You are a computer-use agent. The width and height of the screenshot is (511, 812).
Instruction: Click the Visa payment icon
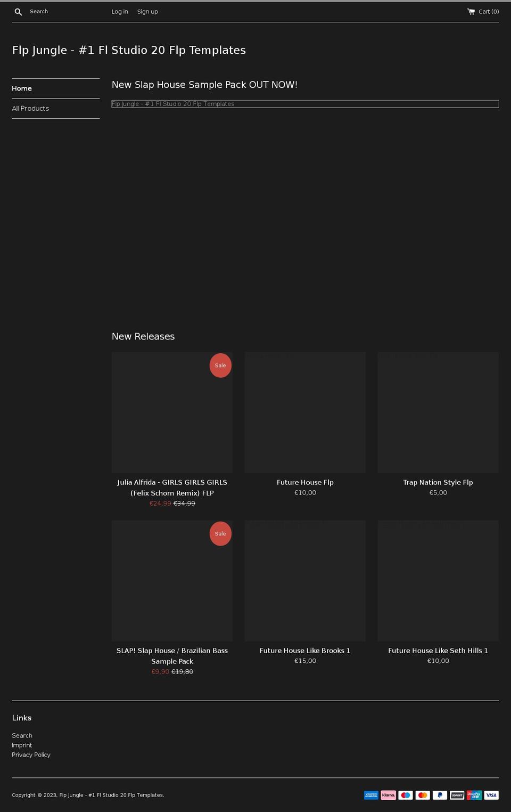491,795
